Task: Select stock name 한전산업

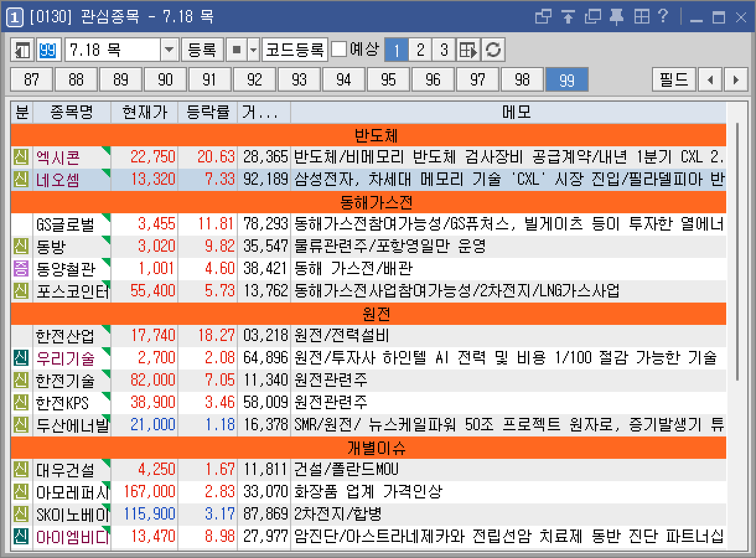Action: pos(64,335)
